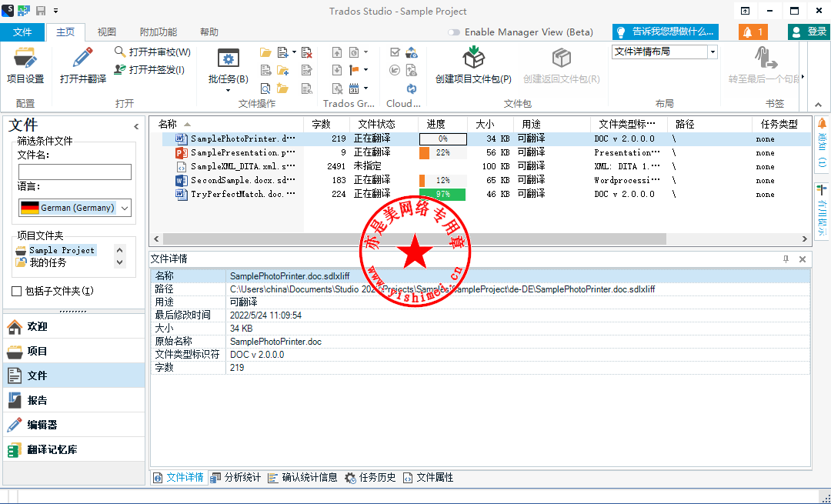Click the 12% progress bar of SecondSample

click(442, 180)
